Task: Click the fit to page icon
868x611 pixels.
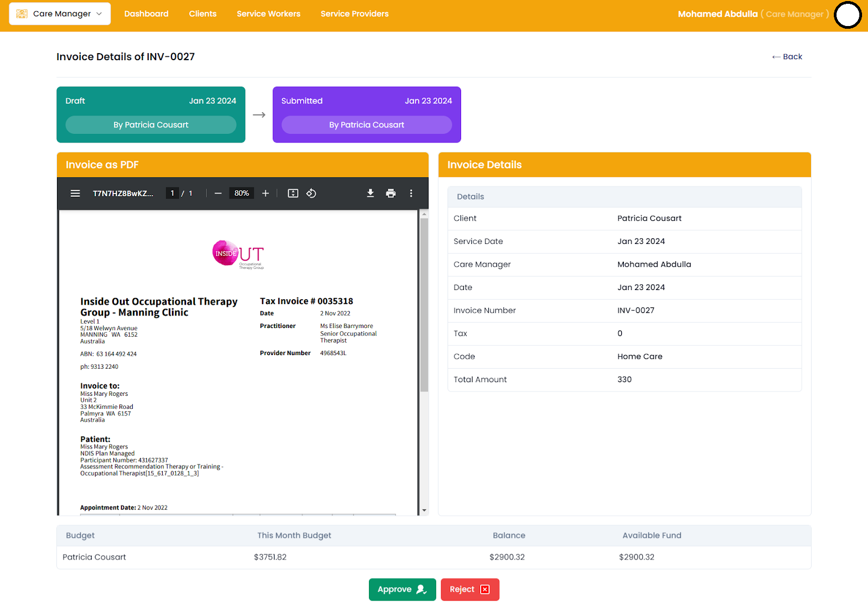Action: [x=293, y=194]
